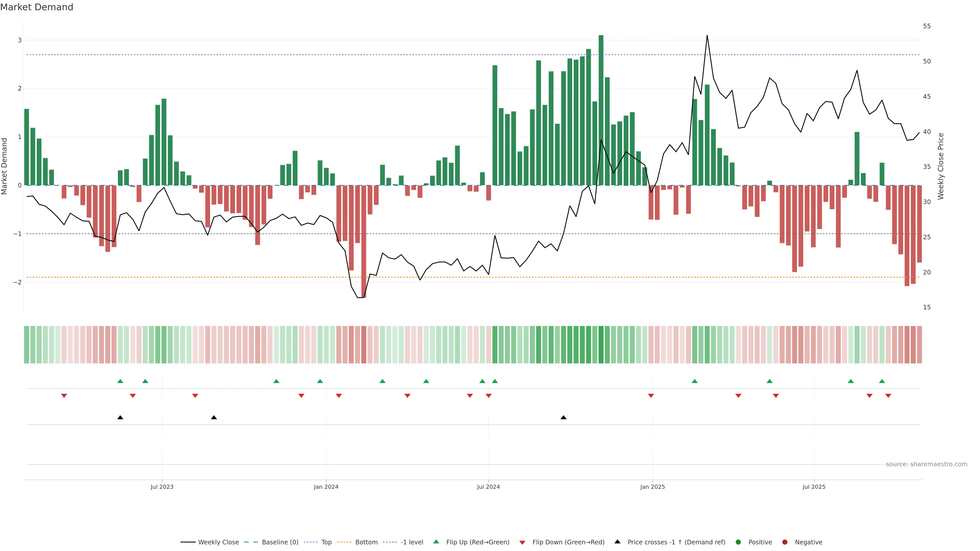This screenshot has height=551, width=980.
Task: Toggle the Top dotted line legend entry
Action: pos(326,542)
